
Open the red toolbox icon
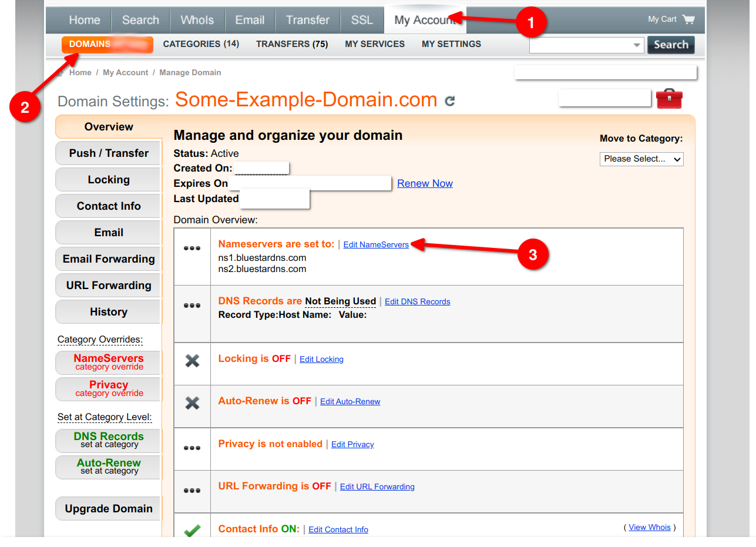(669, 99)
